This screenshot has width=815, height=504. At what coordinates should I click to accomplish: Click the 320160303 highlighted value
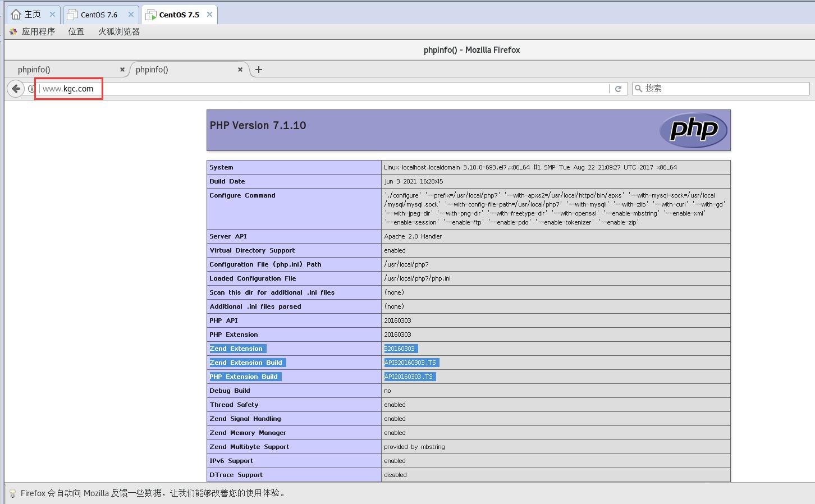pyautogui.click(x=400, y=349)
